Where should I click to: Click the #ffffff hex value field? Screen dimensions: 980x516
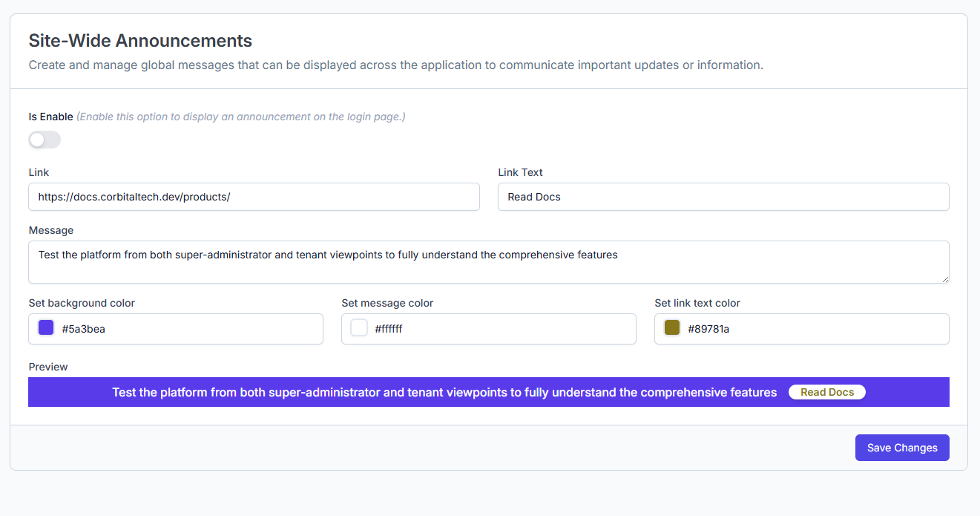coord(502,329)
